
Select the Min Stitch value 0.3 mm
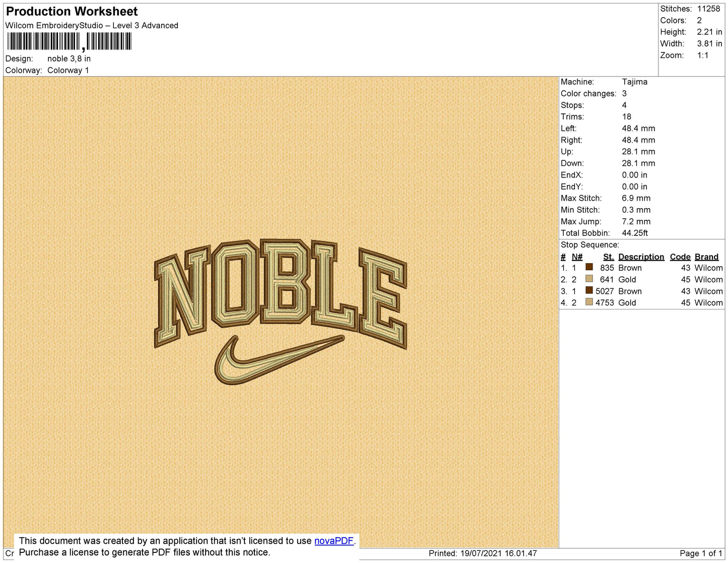[636, 210]
